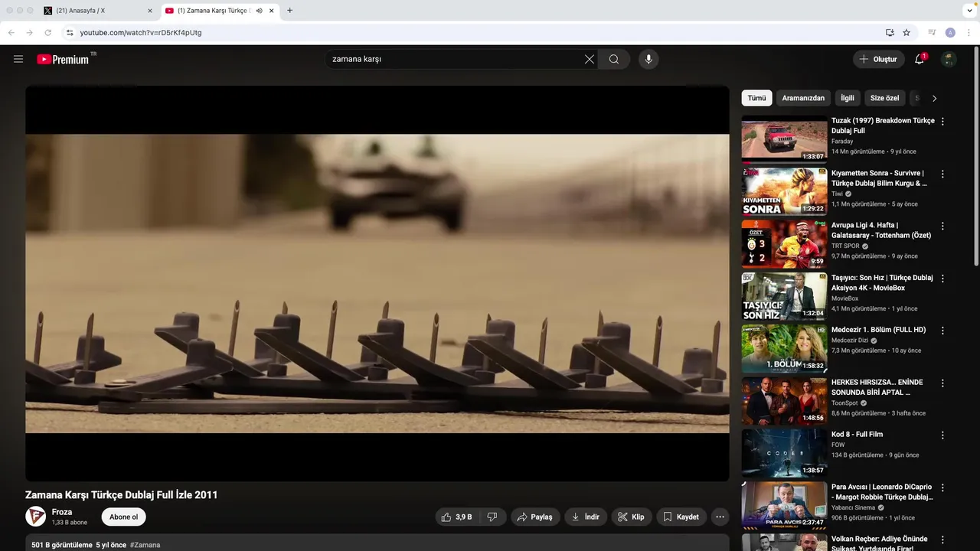Click the Kaydet save button
Screen dimensions: 980x551
point(681,517)
